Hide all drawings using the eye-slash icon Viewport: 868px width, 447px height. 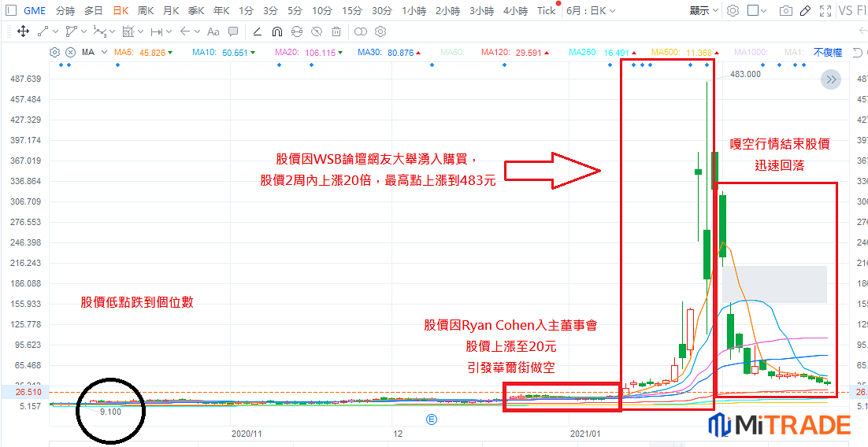point(316,31)
